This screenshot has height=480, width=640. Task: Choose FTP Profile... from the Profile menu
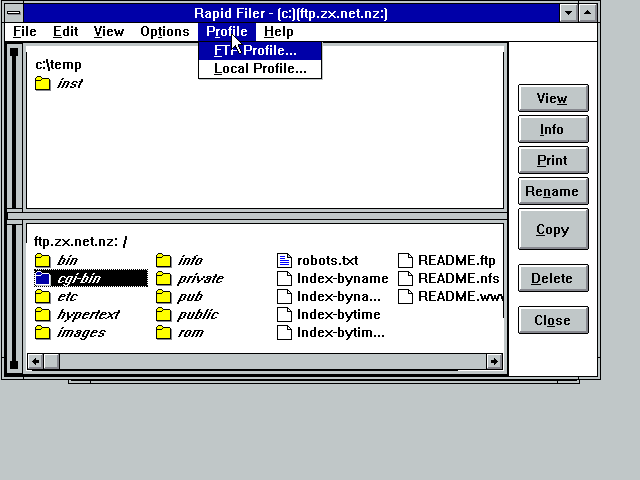click(260, 51)
